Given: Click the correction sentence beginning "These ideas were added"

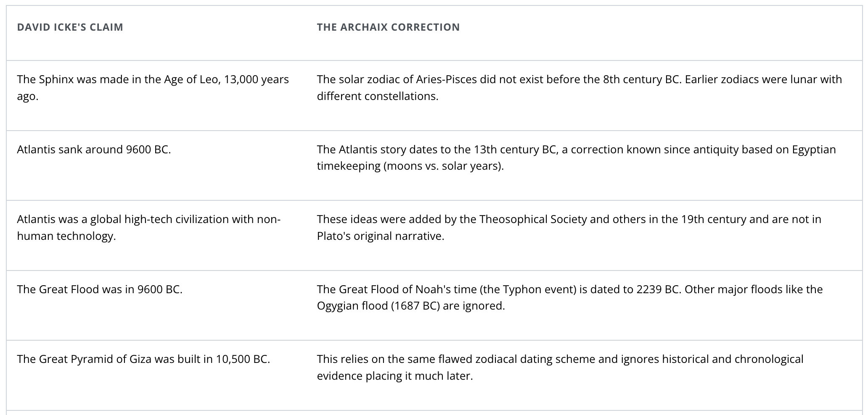Looking at the screenshot, I should point(569,227).
